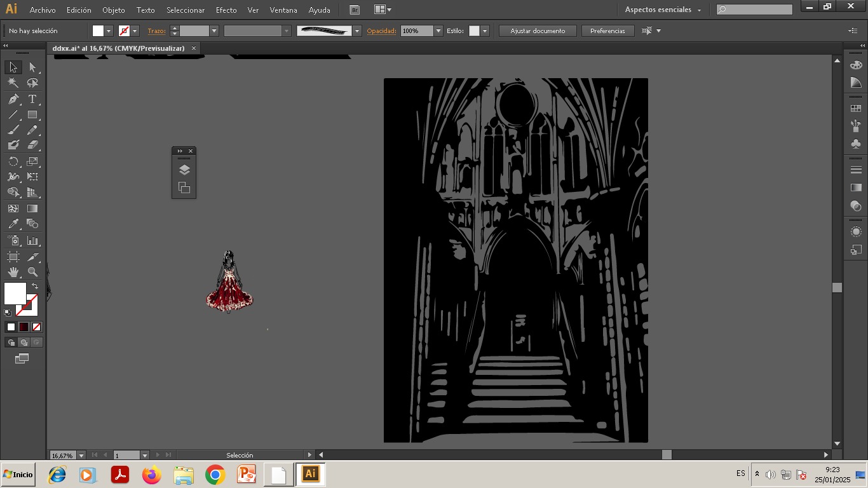This screenshot has height=488, width=868.
Task: Open the Efecto menu
Action: point(226,10)
